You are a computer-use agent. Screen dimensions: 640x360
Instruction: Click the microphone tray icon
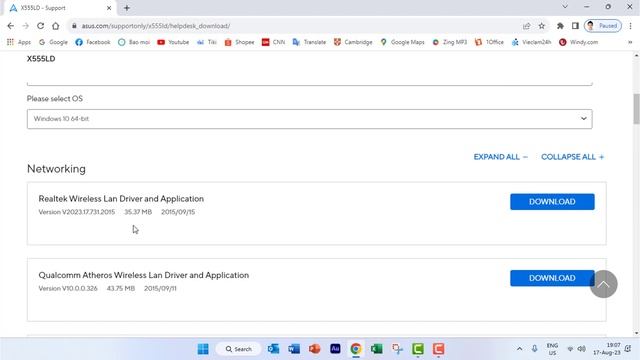534,349
